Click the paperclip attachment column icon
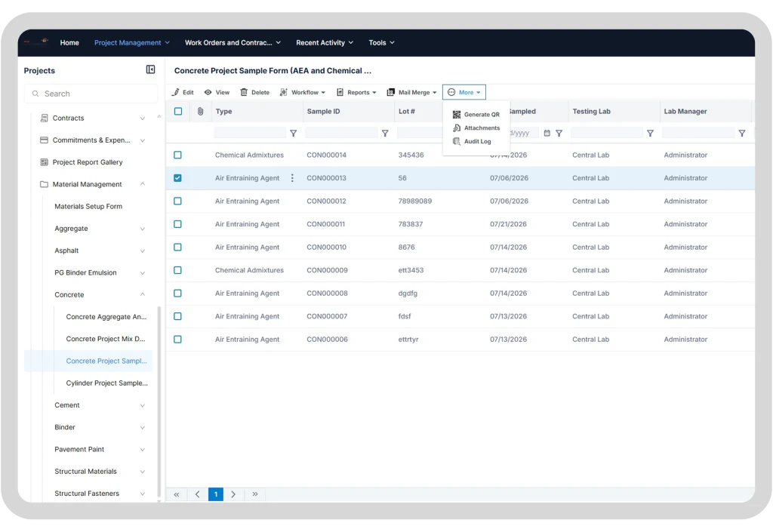The image size is (773, 532). pos(200,112)
